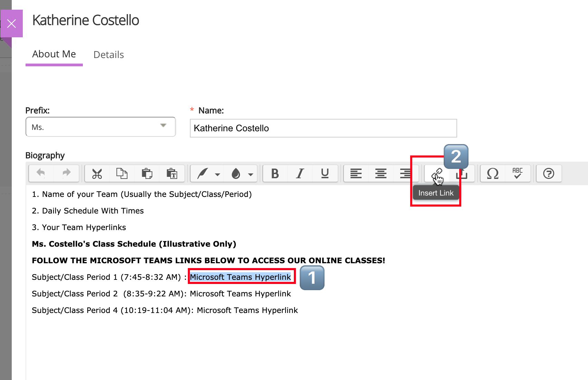This screenshot has width=588, height=380.
Task: Click the insert file upload icon
Action: pyautogui.click(x=462, y=173)
